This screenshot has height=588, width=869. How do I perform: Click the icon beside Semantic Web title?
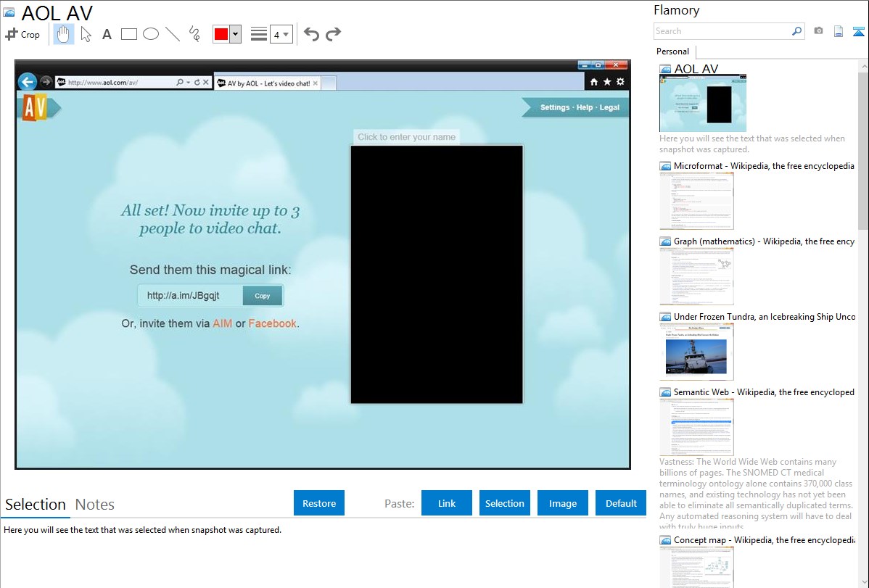(665, 392)
